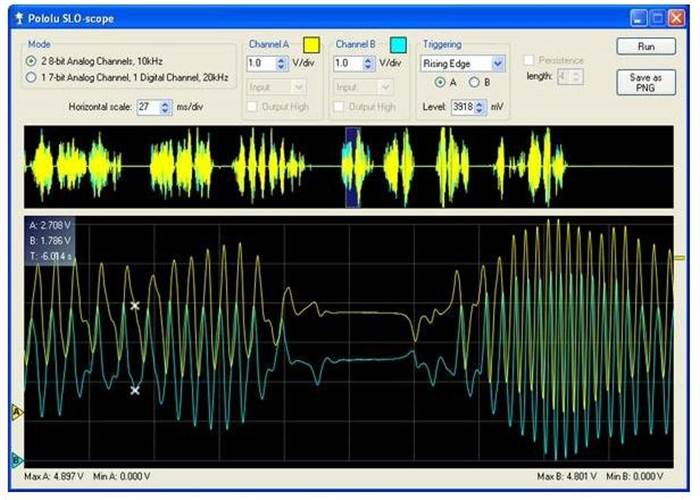Viewport: 700px width, 500px height.
Task: Click the highlighted selection window in overview
Action: click(350, 167)
